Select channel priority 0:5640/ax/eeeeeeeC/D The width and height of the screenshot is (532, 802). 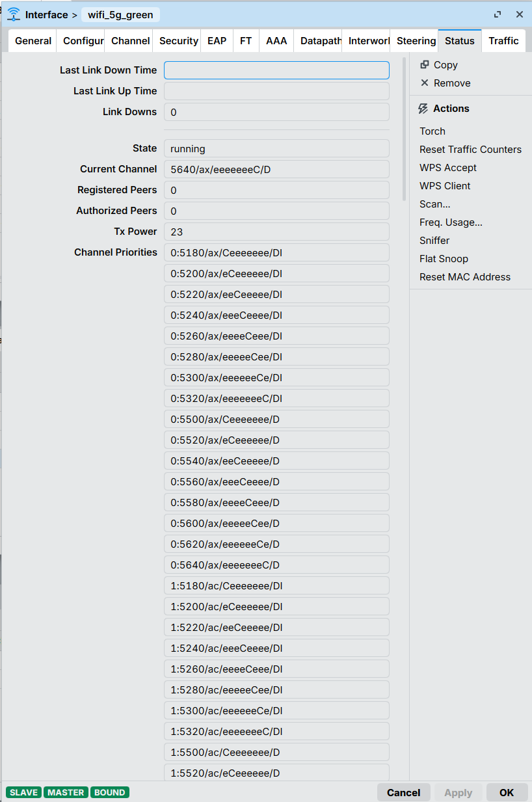click(x=276, y=565)
